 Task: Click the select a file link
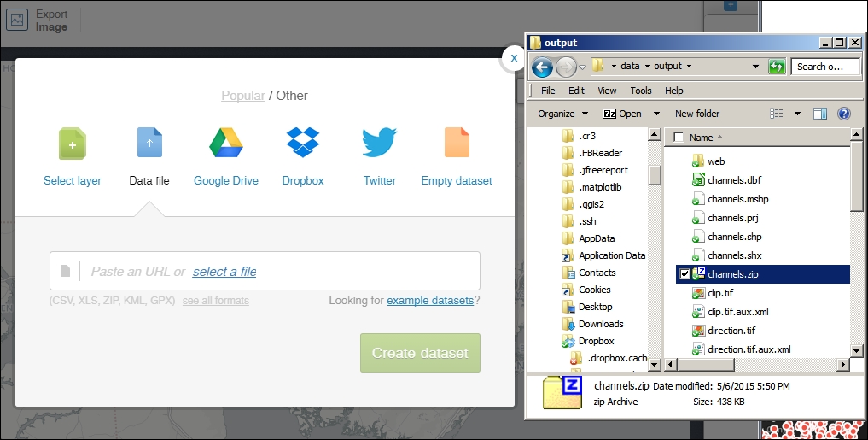click(224, 272)
